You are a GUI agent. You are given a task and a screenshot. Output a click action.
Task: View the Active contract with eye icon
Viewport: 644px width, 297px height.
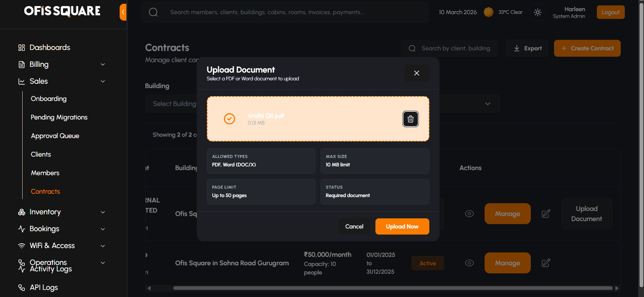(469, 263)
